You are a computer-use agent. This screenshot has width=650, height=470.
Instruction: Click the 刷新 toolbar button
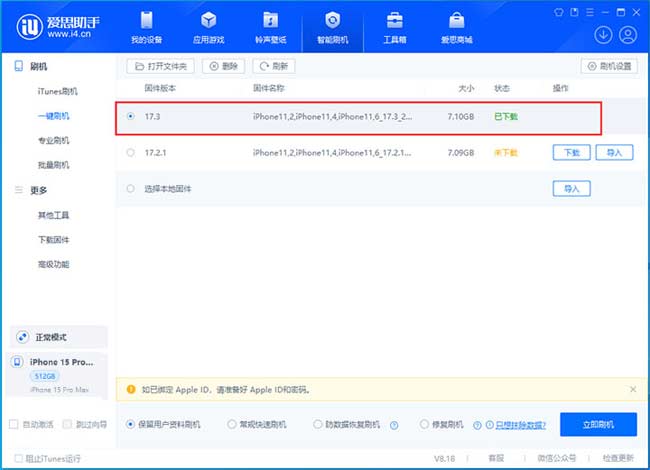click(x=274, y=66)
